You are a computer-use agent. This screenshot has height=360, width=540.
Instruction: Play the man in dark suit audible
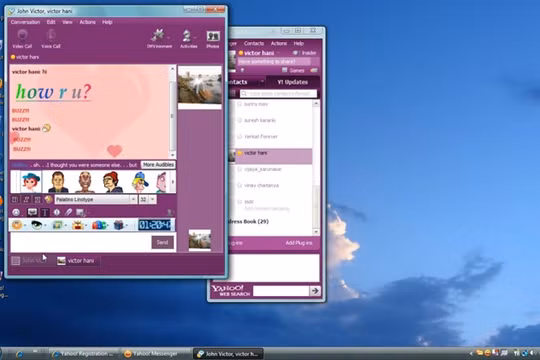tap(58, 182)
